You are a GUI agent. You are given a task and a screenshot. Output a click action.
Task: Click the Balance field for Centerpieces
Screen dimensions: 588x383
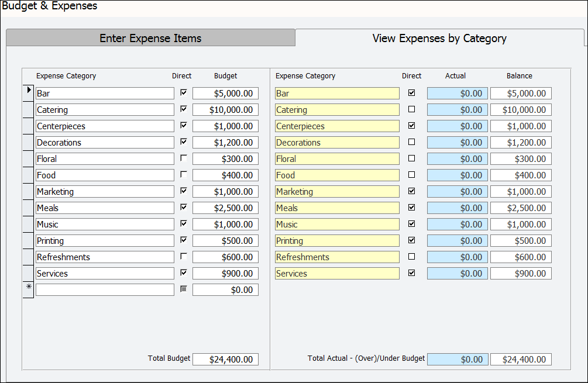coord(521,126)
